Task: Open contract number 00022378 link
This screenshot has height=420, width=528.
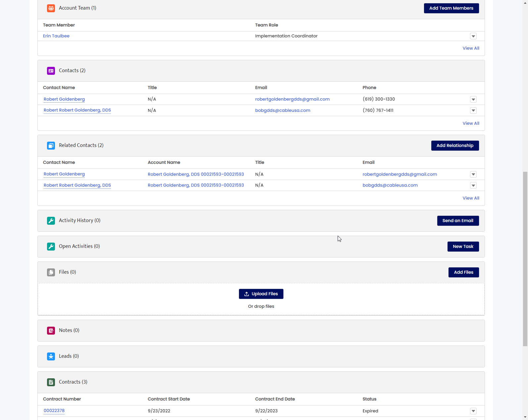Action: pos(54,411)
